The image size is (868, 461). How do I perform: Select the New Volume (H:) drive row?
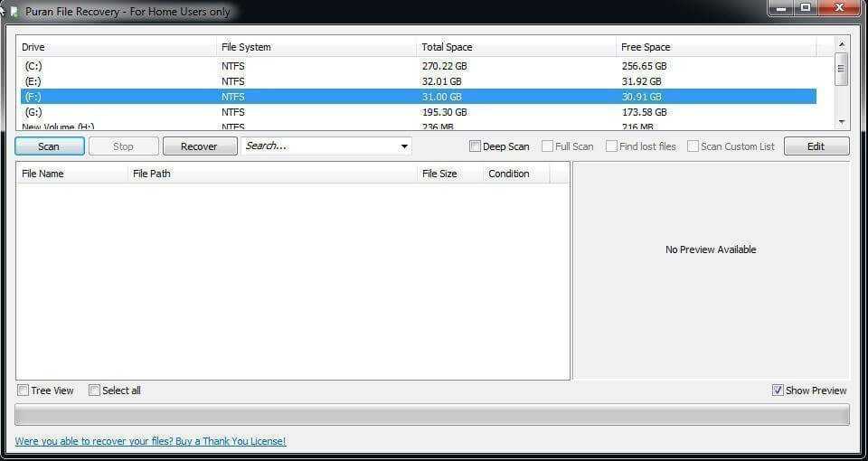pos(419,127)
